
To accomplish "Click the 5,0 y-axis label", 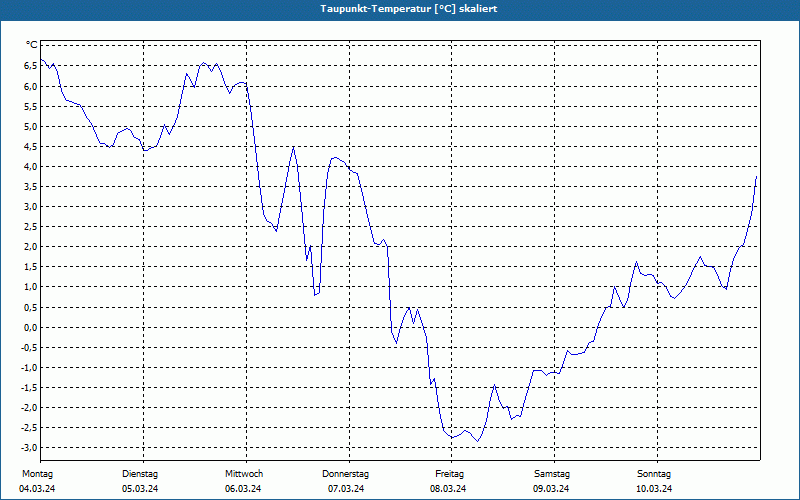I will point(31,126).
